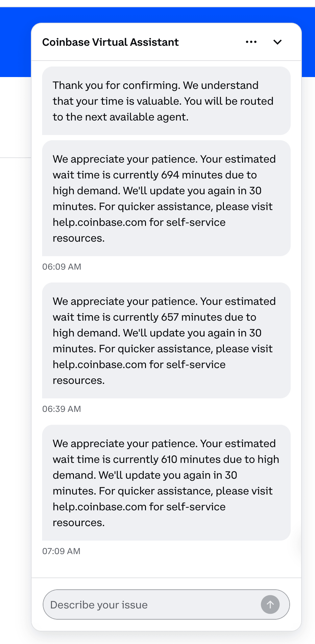Open the three-dot more options menu
315x644 pixels.
(251, 42)
